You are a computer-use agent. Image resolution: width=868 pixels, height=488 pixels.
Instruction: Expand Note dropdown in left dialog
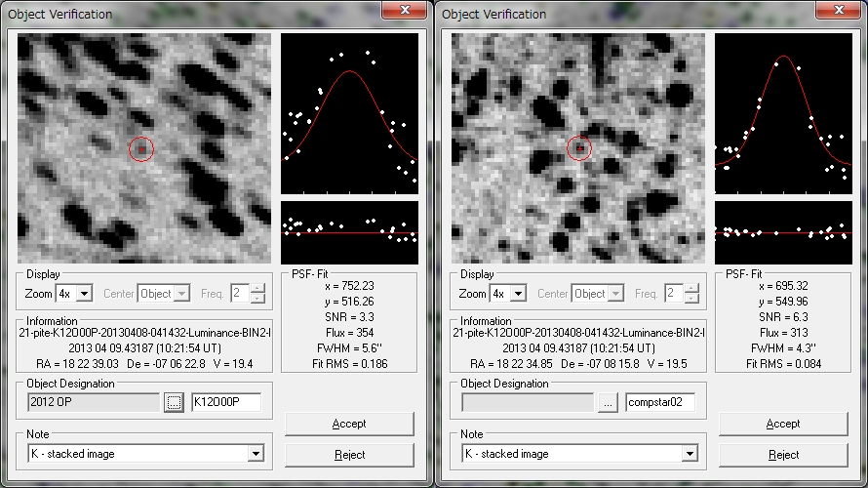pyautogui.click(x=256, y=454)
